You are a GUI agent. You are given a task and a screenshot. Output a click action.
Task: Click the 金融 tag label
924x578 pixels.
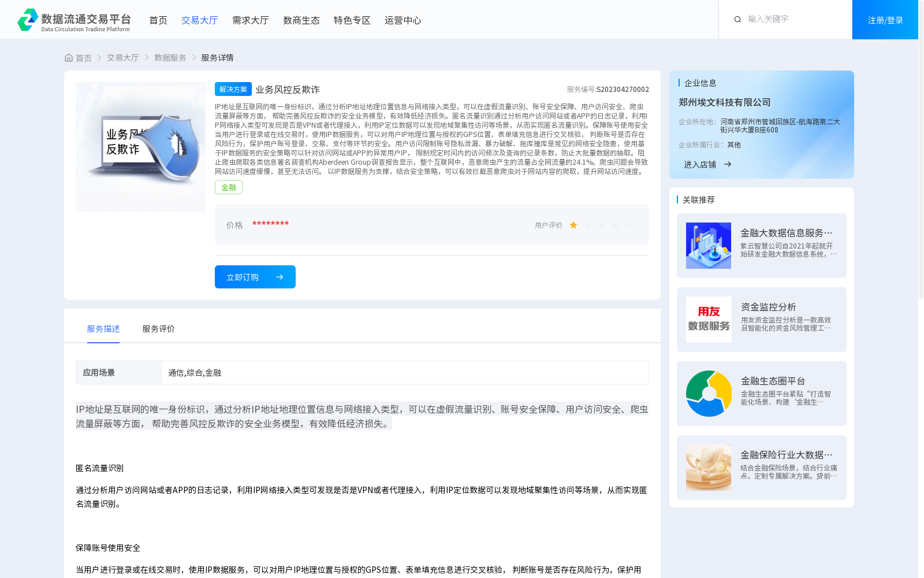229,187
